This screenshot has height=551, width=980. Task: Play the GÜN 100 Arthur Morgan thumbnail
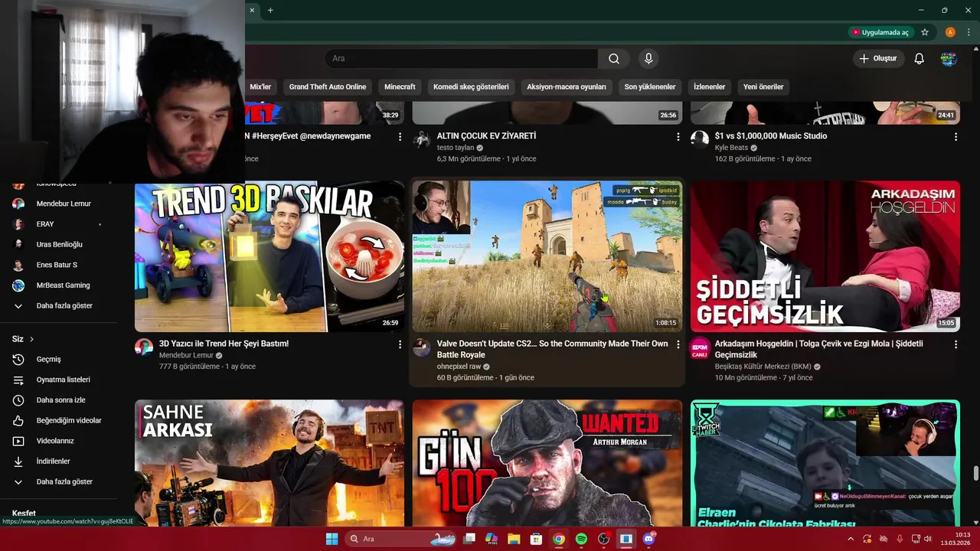(547, 463)
